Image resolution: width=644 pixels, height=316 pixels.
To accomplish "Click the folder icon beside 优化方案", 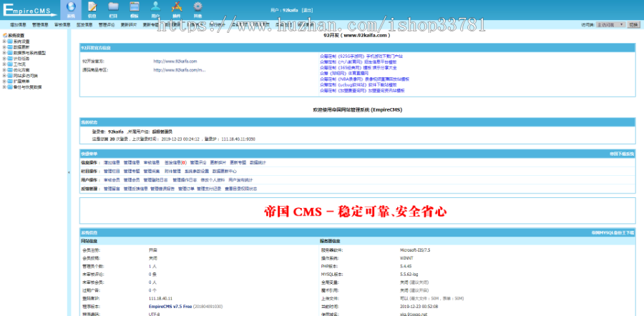I will coord(10,70).
